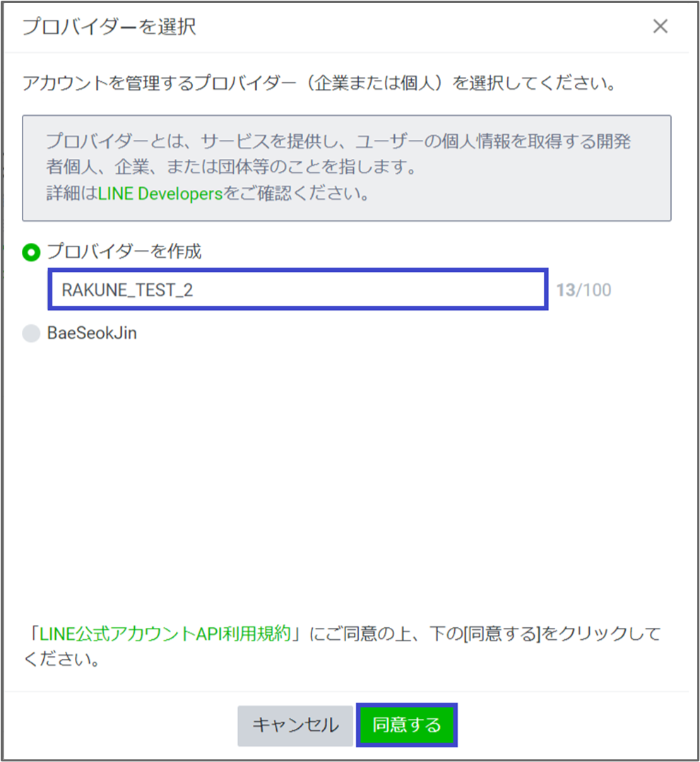
Task: Open the LINE Developers link
Action: pos(160,194)
